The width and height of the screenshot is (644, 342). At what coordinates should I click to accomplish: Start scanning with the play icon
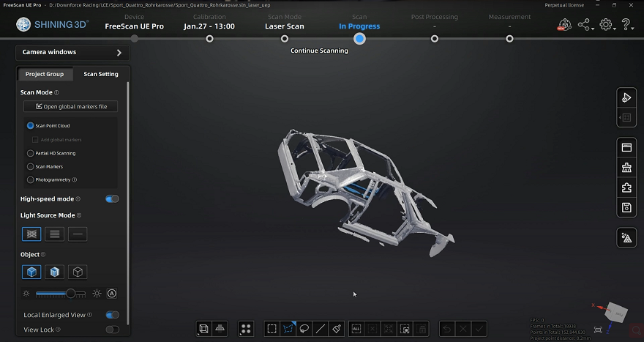coord(626,98)
